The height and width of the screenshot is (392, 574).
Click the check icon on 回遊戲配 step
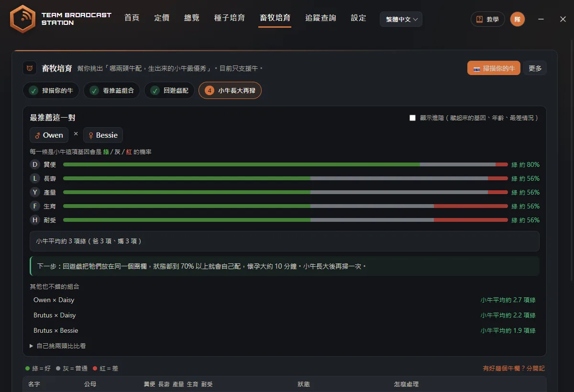[155, 90]
